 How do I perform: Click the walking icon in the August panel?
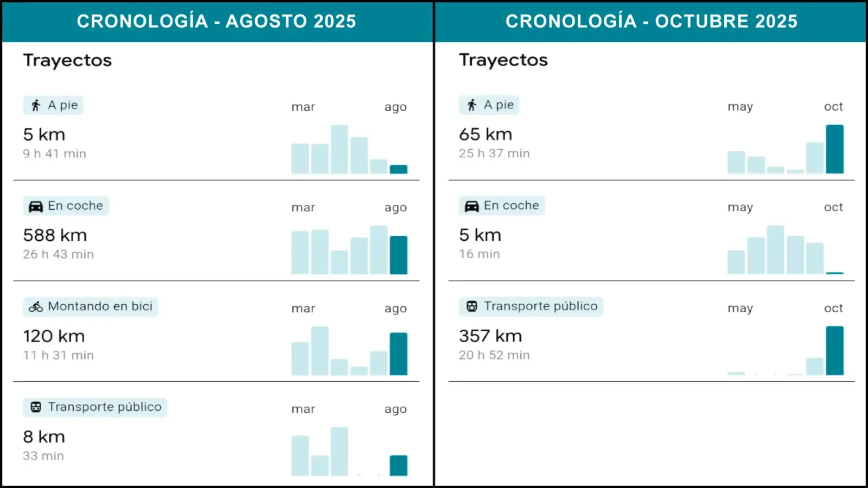36,105
